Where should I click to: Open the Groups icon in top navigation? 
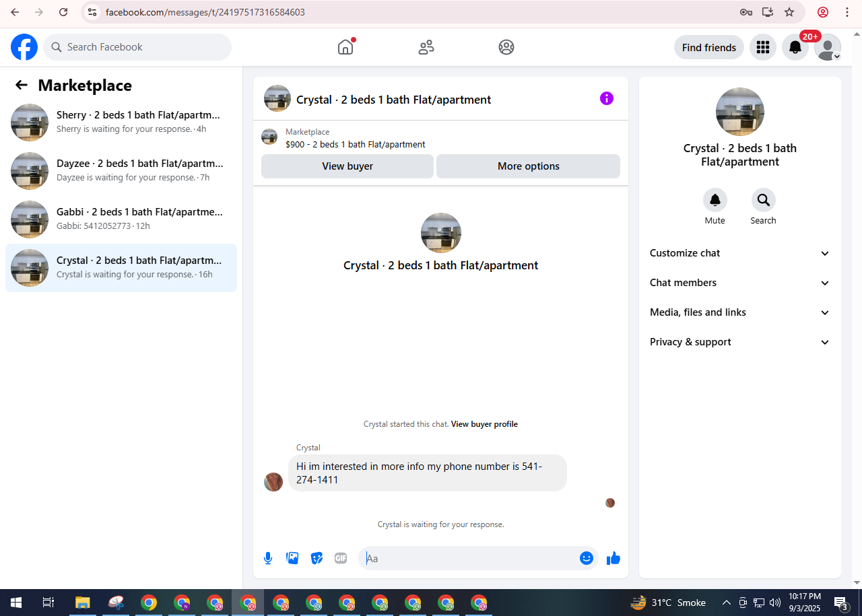(506, 47)
